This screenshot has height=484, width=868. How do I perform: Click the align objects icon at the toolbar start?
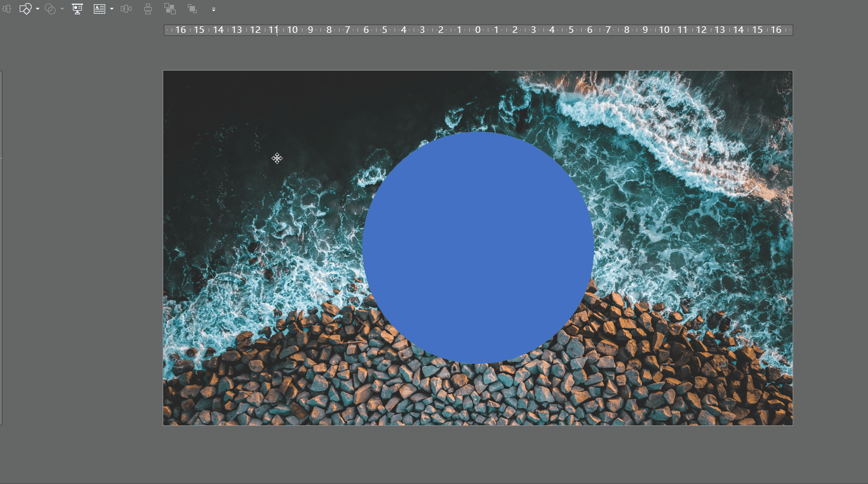pos(6,9)
